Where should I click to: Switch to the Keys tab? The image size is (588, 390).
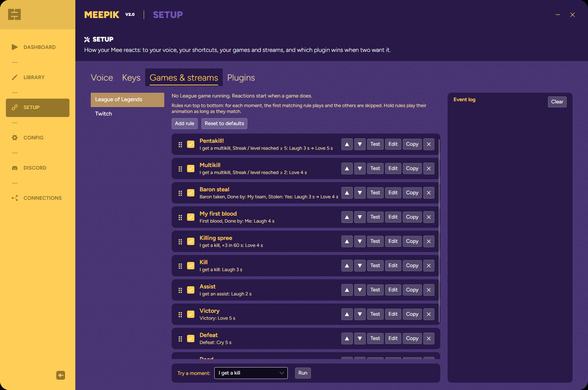pos(131,78)
